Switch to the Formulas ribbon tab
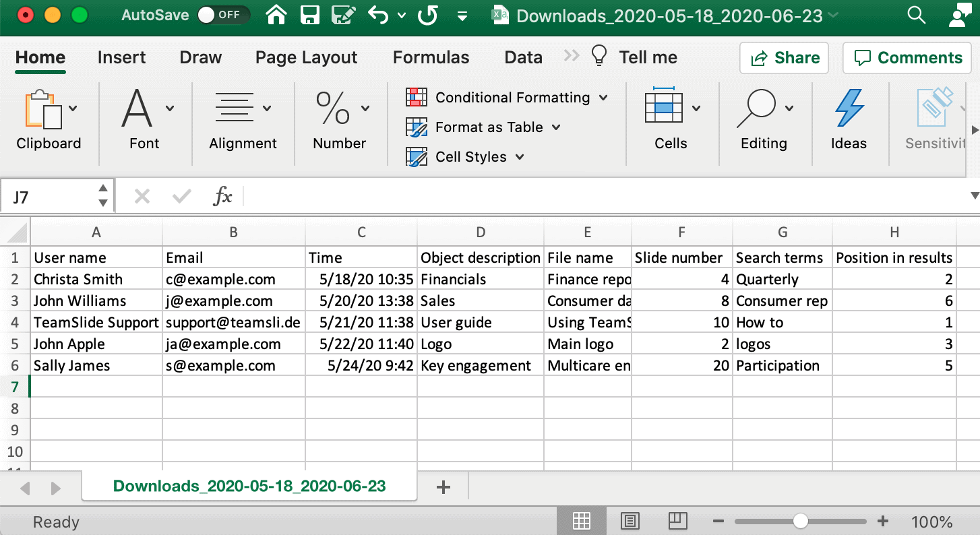The height and width of the screenshot is (535, 980). click(x=431, y=57)
